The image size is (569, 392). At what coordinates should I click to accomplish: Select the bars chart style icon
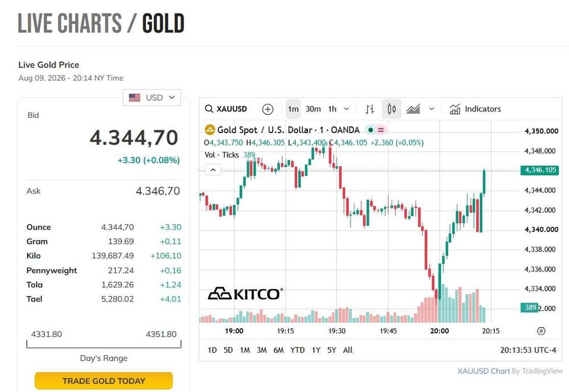370,109
